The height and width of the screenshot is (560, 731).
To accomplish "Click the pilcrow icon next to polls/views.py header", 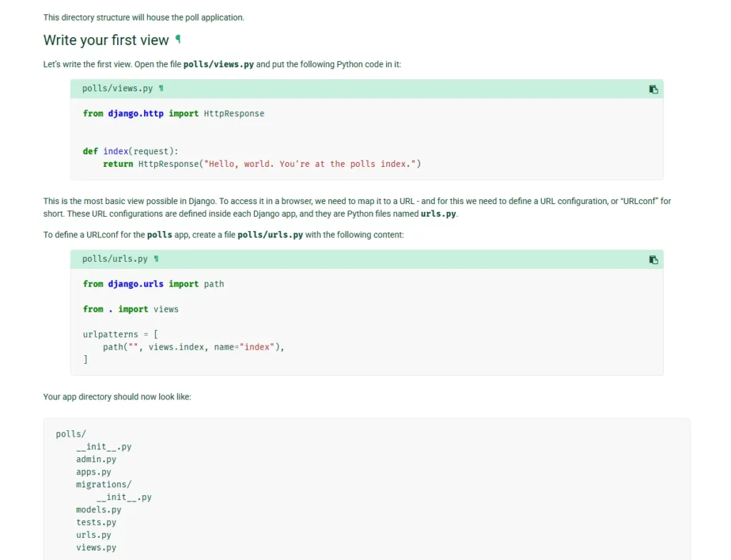I will pyautogui.click(x=161, y=88).
